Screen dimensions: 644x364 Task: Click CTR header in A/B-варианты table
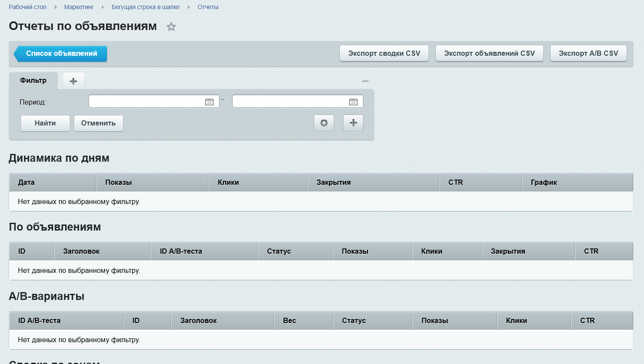pyautogui.click(x=602, y=320)
